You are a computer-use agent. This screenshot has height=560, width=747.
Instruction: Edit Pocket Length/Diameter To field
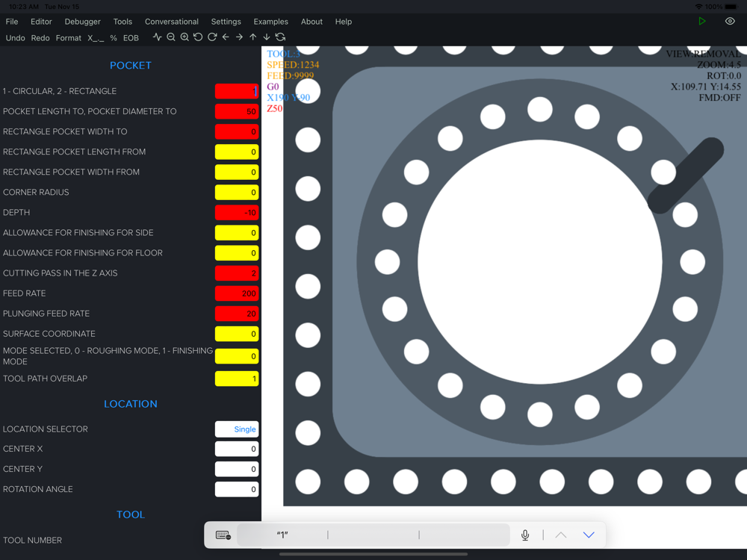tap(237, 111)
